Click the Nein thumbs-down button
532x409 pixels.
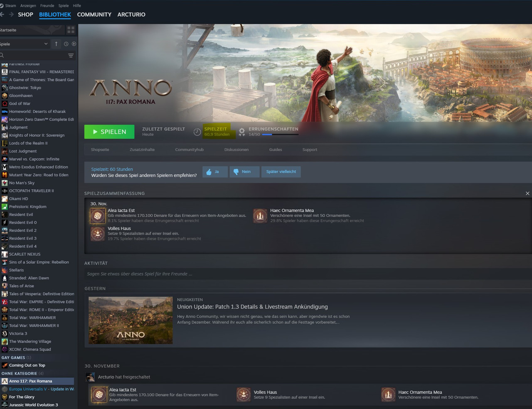[x=244, y=171]
